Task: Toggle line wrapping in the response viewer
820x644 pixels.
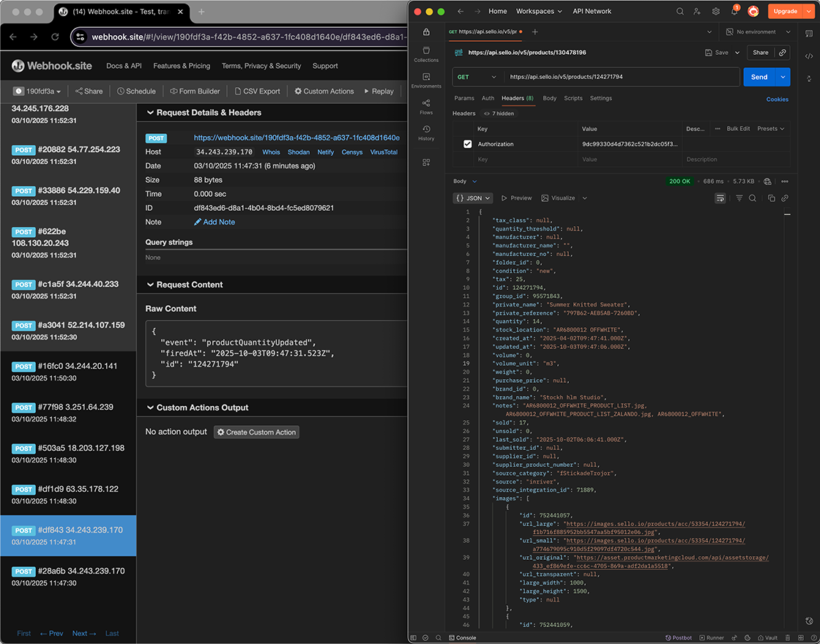Action: pos(720,198)
